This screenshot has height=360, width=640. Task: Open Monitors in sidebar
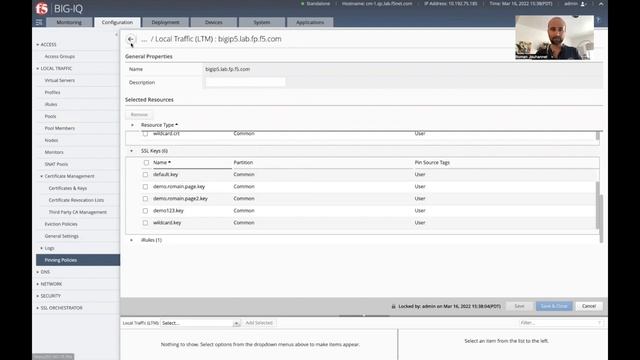[54, 152]
